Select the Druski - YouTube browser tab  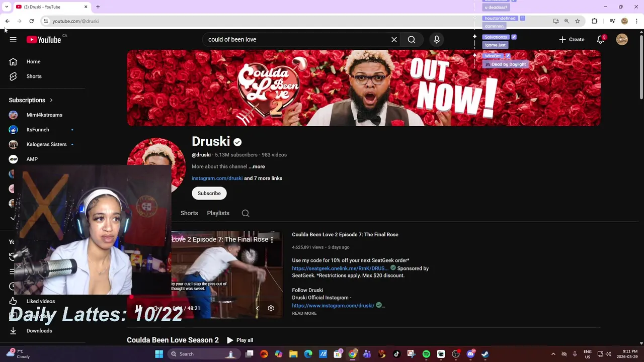point(52,7)
